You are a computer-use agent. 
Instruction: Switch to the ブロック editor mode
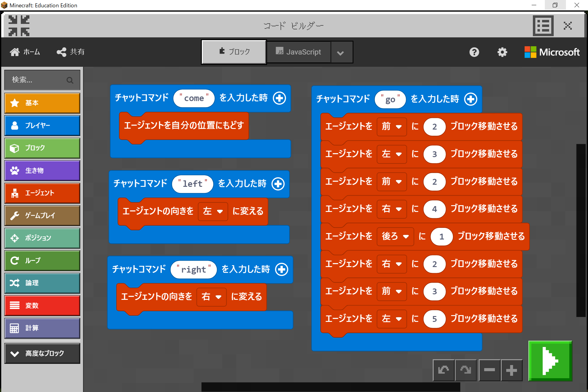click(x=234, y=52)
